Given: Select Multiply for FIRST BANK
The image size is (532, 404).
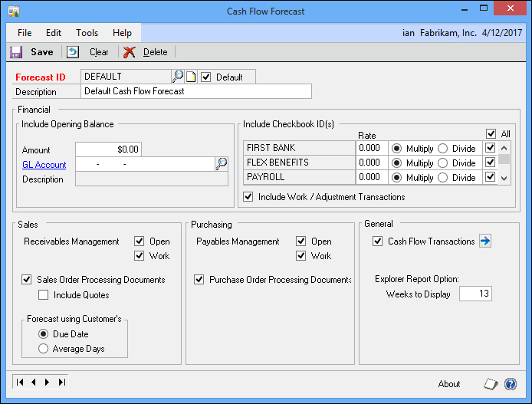Looking at the screenshot, I should pyautogui.click(x=396, y=149).
